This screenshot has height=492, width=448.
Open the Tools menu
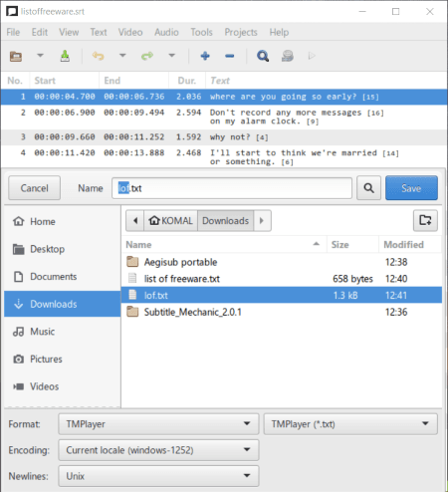point(201,32)
